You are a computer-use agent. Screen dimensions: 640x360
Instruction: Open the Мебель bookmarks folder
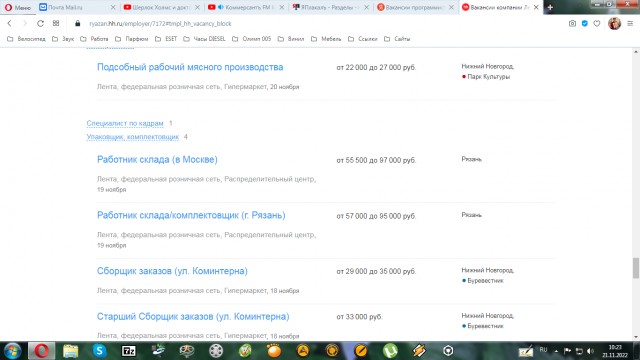[326, 39]
